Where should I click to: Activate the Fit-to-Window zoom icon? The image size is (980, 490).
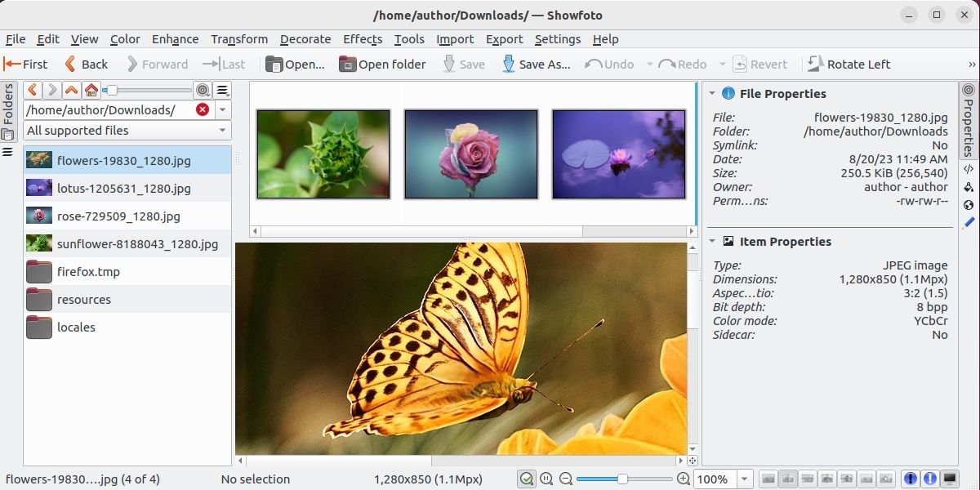pyautogui.click(x=528, y=479)
